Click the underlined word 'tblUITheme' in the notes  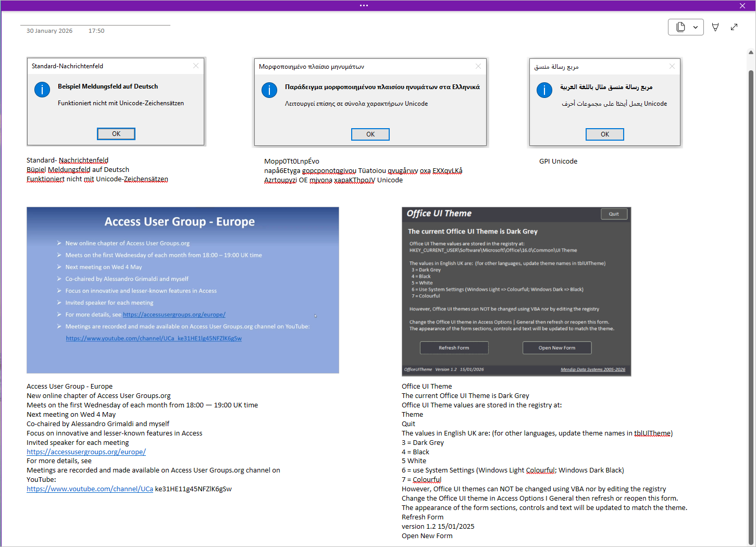[x=652, y=433]
